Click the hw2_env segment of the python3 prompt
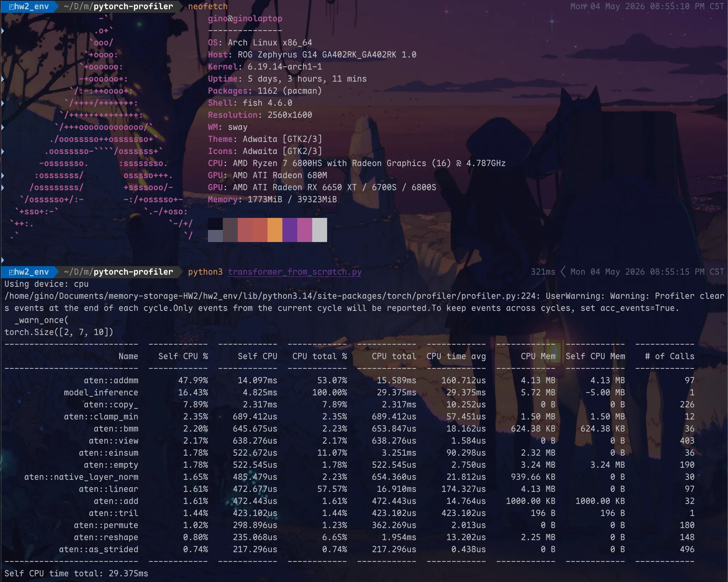Image resolution: width=728 pixels, height=582 pixels. 29,272
